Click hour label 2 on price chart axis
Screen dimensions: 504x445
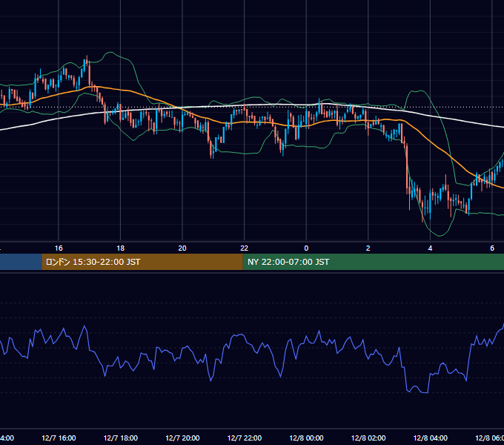coord(368,248)
